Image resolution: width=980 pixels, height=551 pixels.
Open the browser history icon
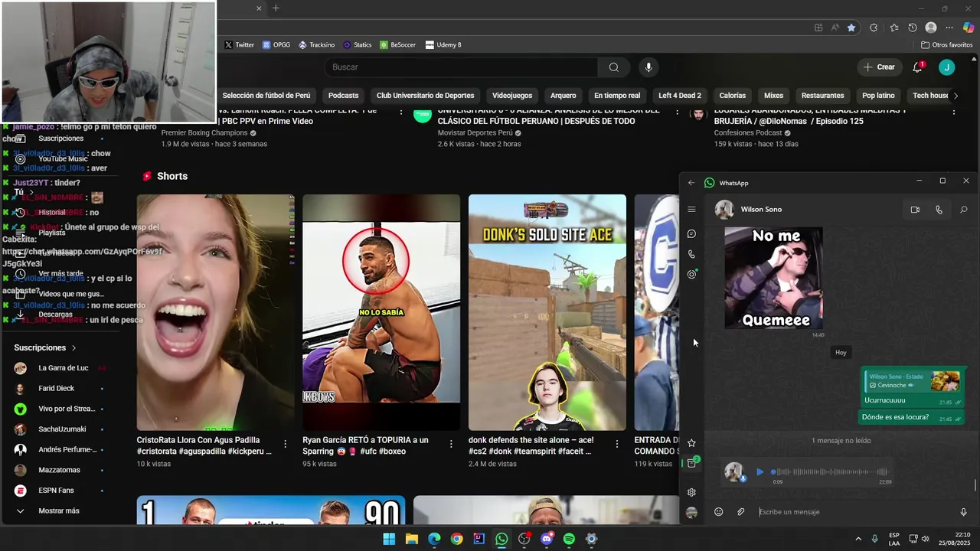point(913,28)
